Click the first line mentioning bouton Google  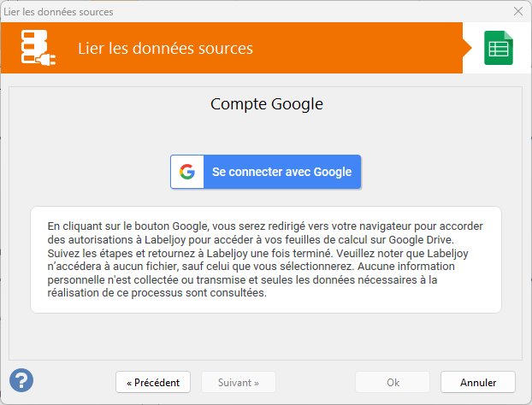coord(265,226)
